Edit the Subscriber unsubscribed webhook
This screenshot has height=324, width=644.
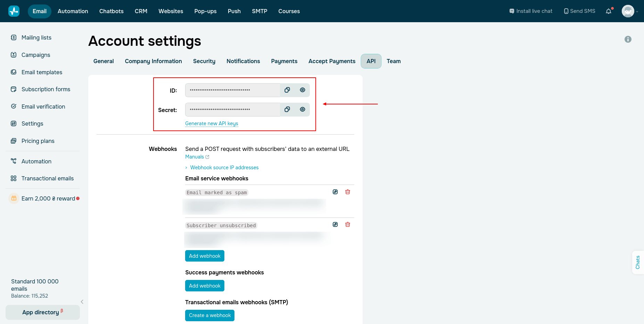[335, 224]
